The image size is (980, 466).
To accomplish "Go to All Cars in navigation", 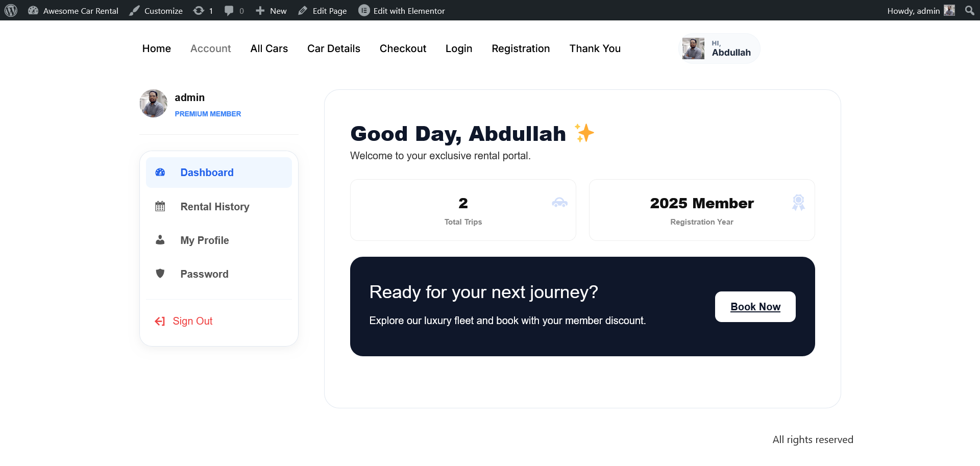I will click(x=269, y=48).
